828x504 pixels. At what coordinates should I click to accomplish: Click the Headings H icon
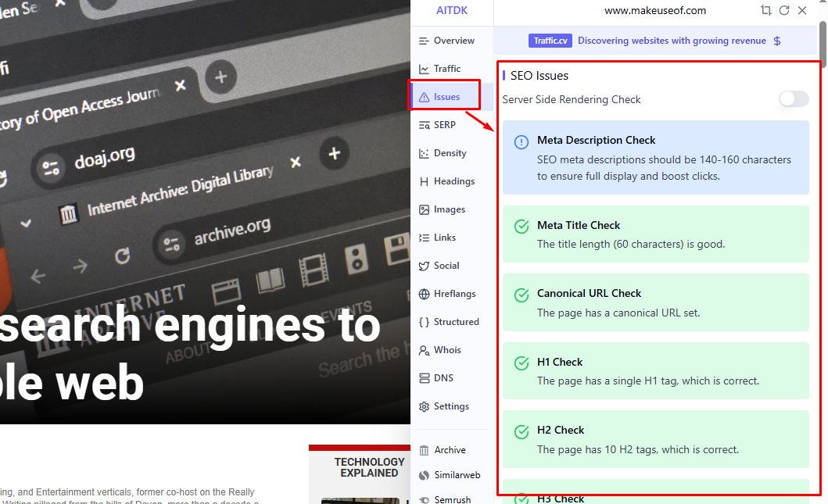coord(424,181)
